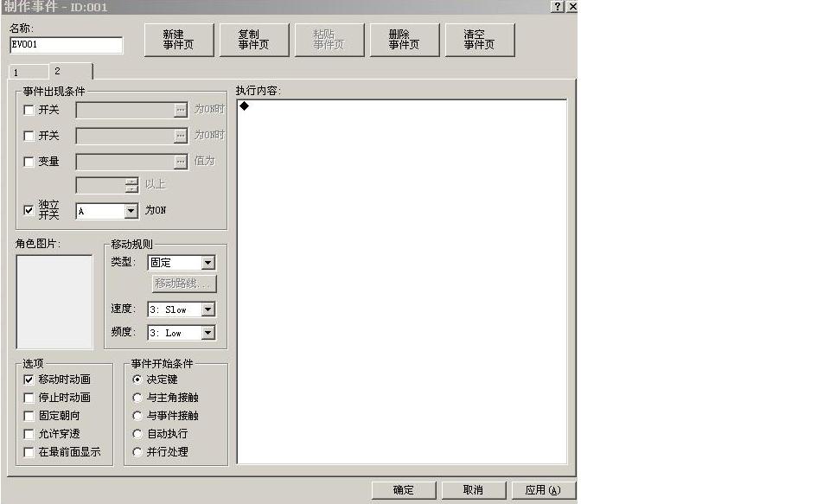Copy the page using 复制事件页
This screenshot has width=830, height=504.
tap(254, 40)
